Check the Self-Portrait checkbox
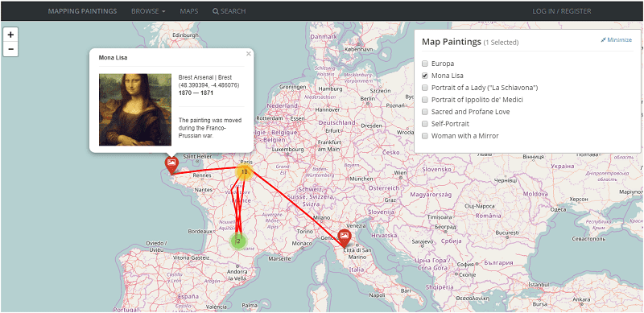Viewport: 644px width, 313px height. (425, 124)
